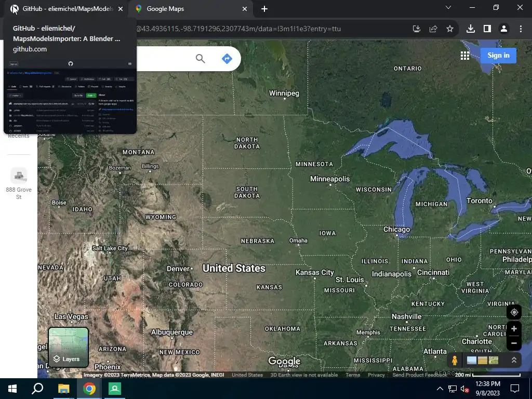Open a new browser tab
532x399 pixels.
pos(264,9)
